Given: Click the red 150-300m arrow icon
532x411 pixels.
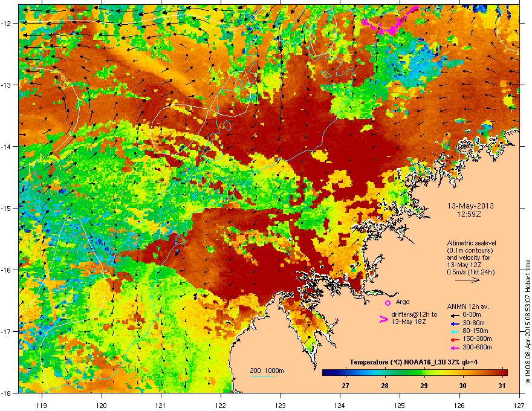Looking at the screenshot, I should (x=455, y=339).
